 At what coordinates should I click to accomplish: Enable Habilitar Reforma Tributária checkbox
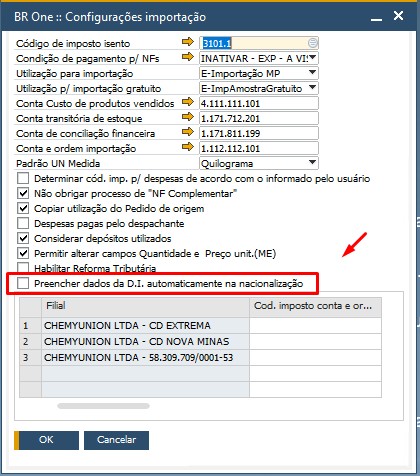23,268
